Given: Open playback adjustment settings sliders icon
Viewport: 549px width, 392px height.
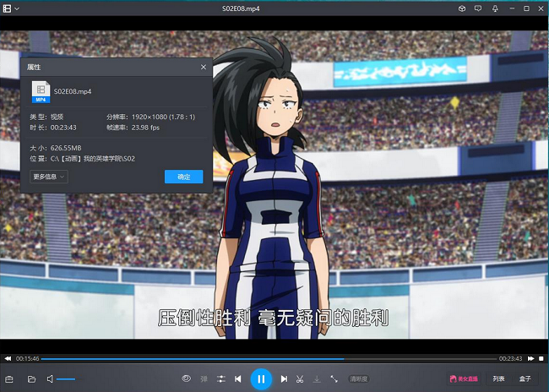Looking at the screenshot, I should coord(220,379).
